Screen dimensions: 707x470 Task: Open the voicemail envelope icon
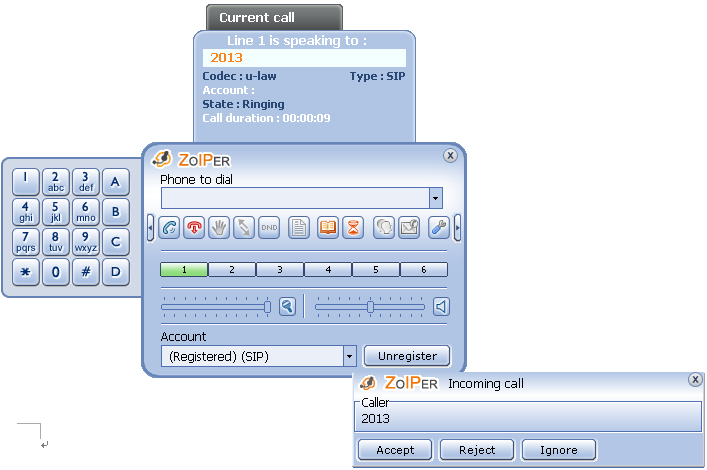[409, 228]
